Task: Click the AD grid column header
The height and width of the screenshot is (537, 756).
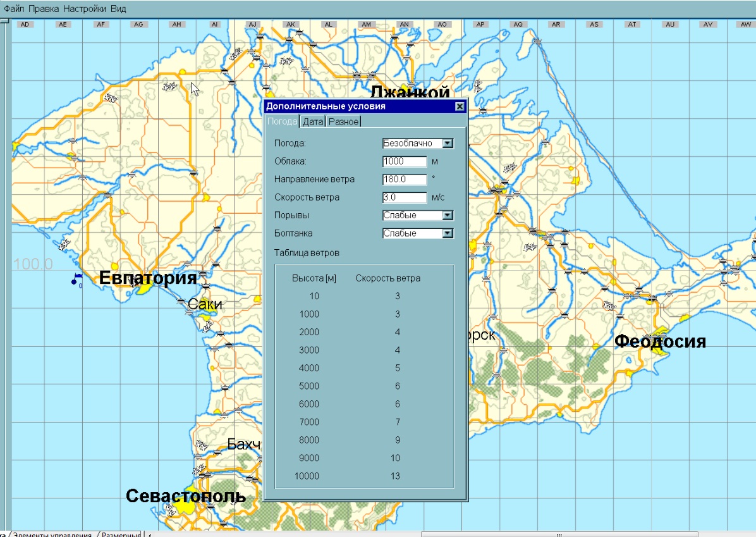Action: click(25, 24)
